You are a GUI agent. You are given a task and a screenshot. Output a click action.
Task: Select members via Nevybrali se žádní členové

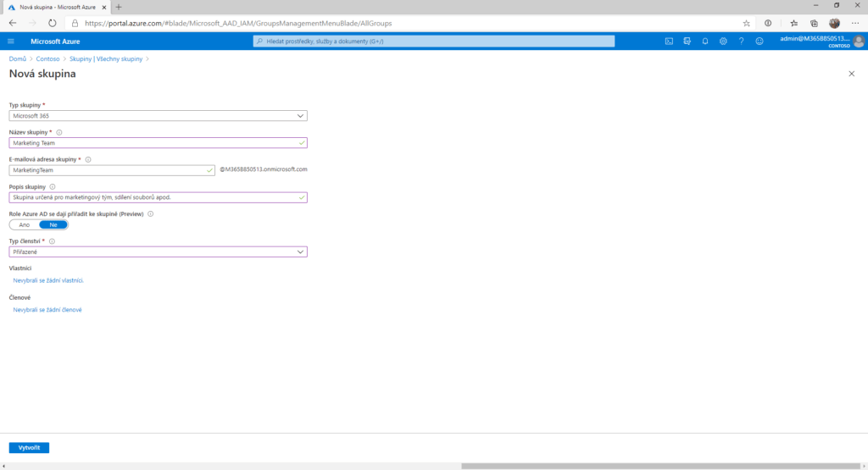(47, 310)
